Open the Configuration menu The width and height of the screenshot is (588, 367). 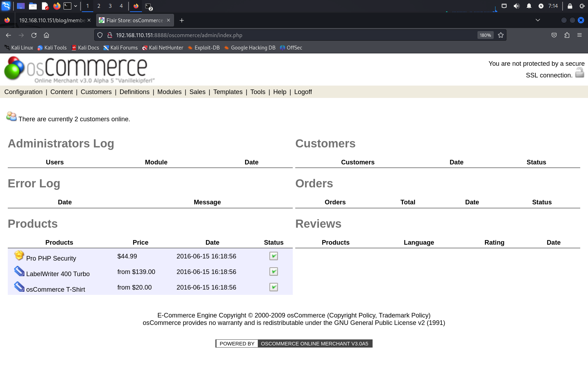point(23,92)
